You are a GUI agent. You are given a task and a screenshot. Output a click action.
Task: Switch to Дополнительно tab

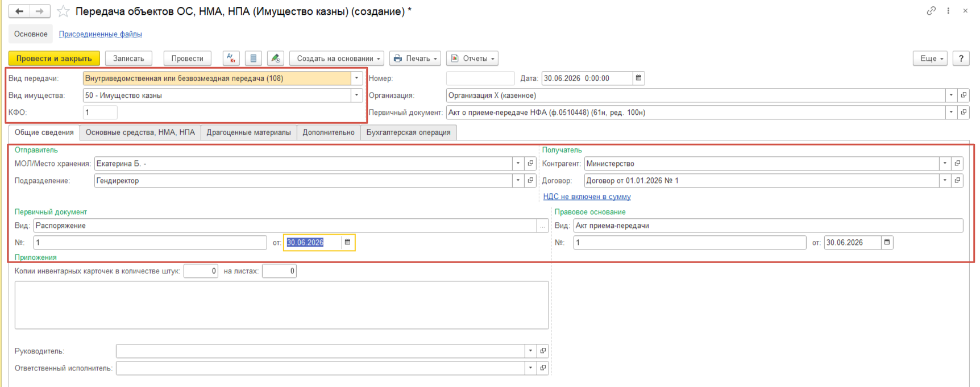(x=329, y=132)
